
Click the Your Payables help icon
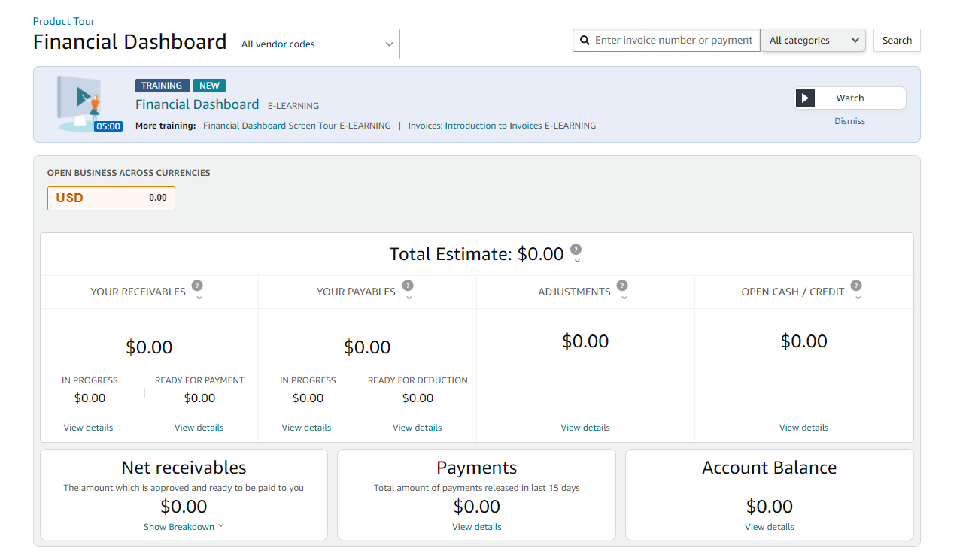pos(408,286)
